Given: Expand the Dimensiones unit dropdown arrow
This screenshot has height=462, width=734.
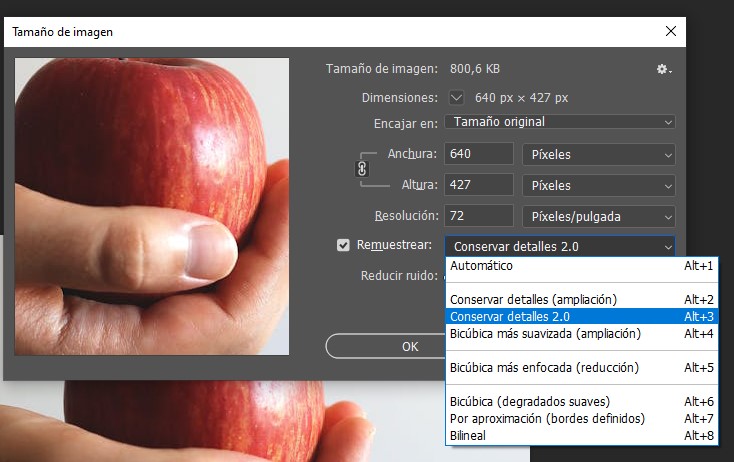Looking at the screenshot, I should (x=456, y=98).
